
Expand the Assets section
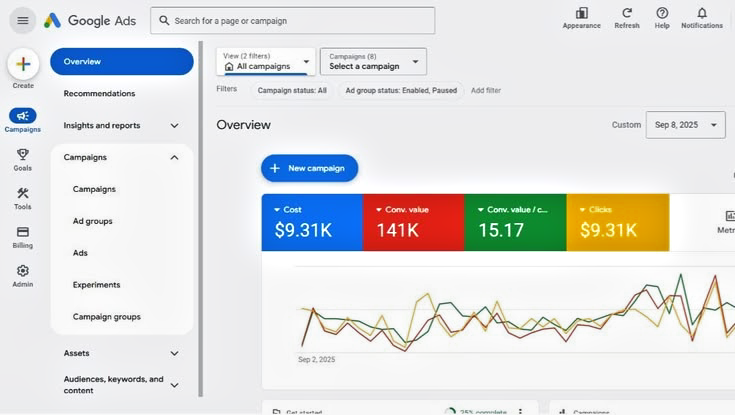[x=174, y=354]
